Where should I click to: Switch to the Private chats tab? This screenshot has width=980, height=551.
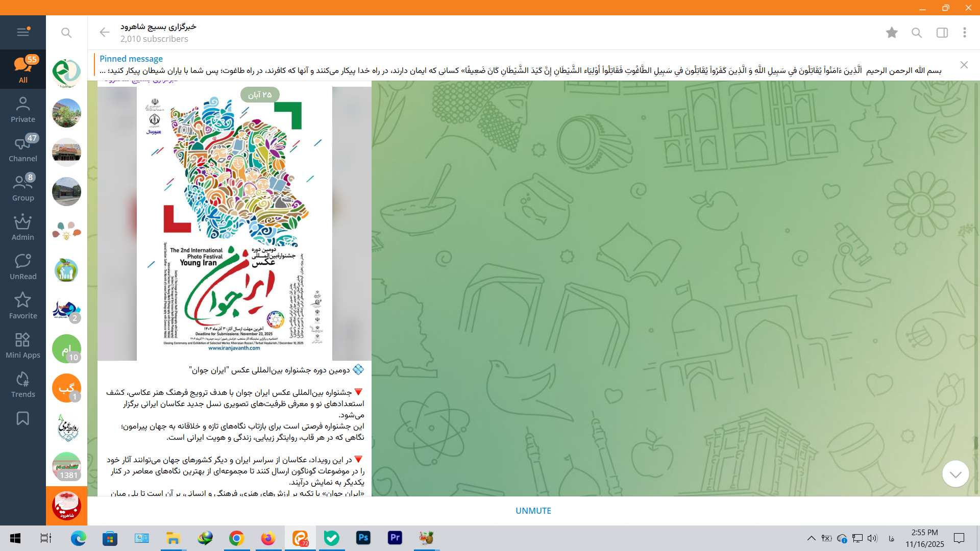(23, 109)
